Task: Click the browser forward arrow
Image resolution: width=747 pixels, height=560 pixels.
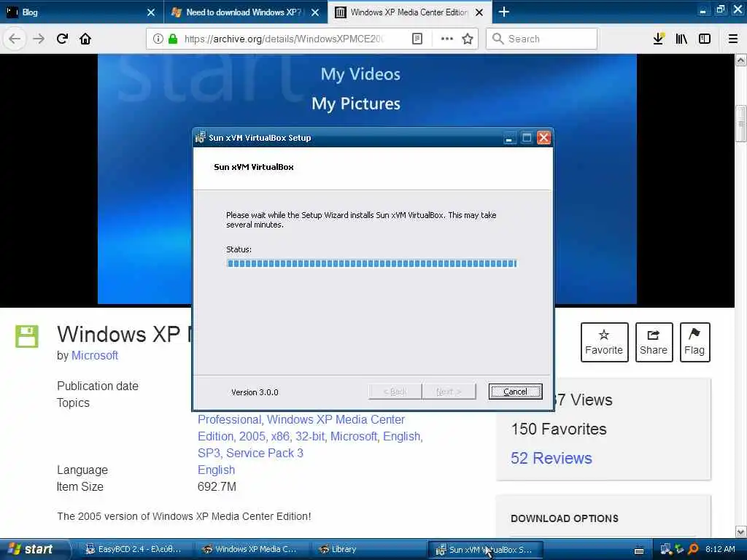Action: click(39, 39)
